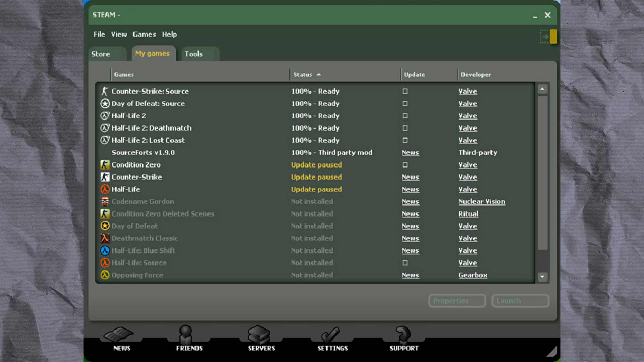Toggle update checkbox for Half-Life 2
Screen dimensions: 644x362
(x=405, y=116)
